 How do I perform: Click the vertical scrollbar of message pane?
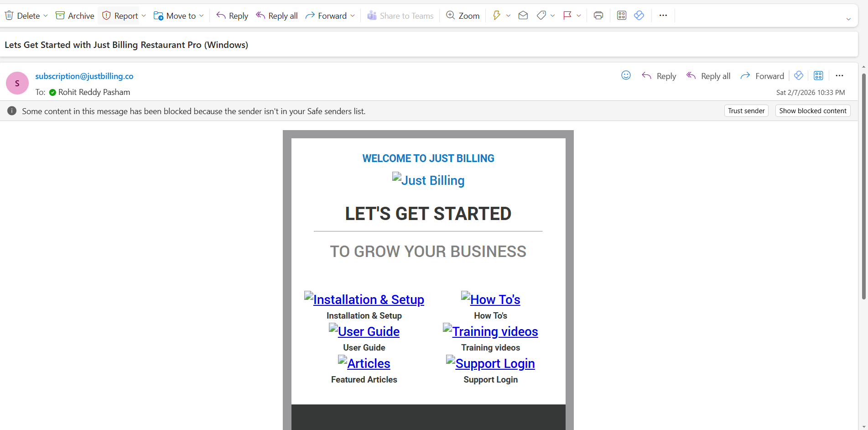pos(863,183)
